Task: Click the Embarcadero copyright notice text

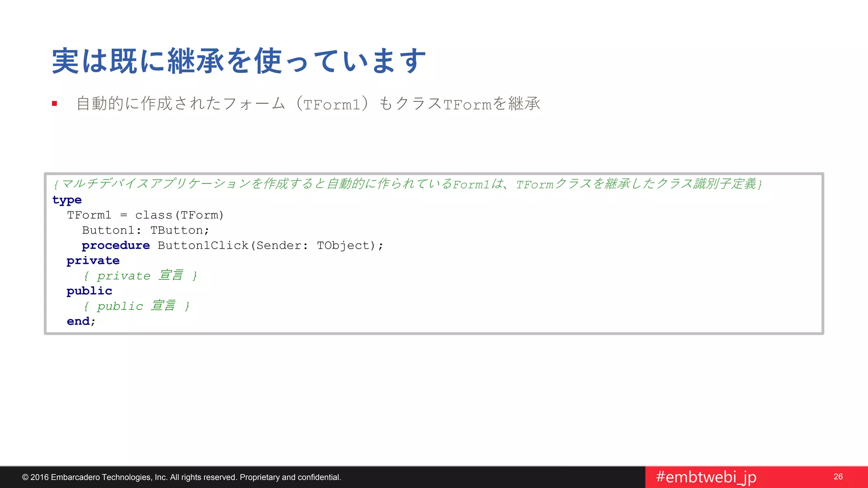Action: coord(181,477)
